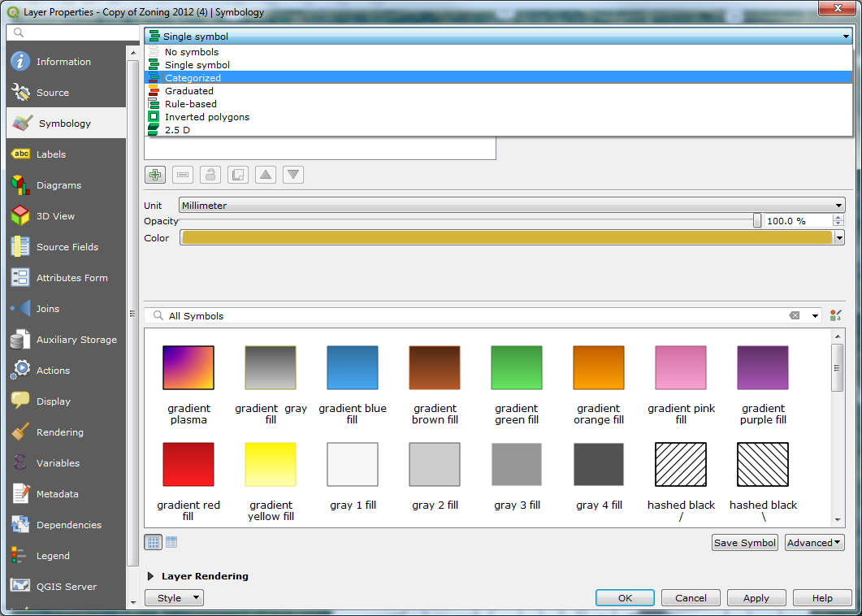Viewport: 862px width, 616px height.
Task: Clear the All Symbols filter
Action: (x=794, y=315)
